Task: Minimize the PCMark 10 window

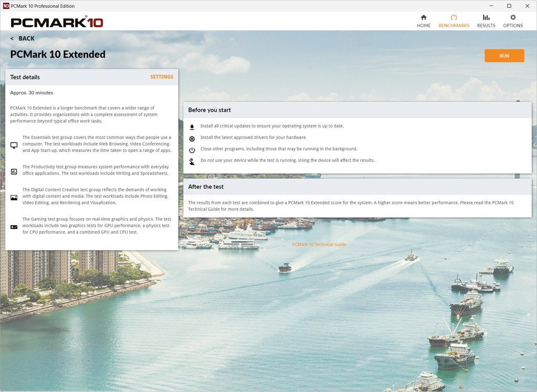Action: 491,6
